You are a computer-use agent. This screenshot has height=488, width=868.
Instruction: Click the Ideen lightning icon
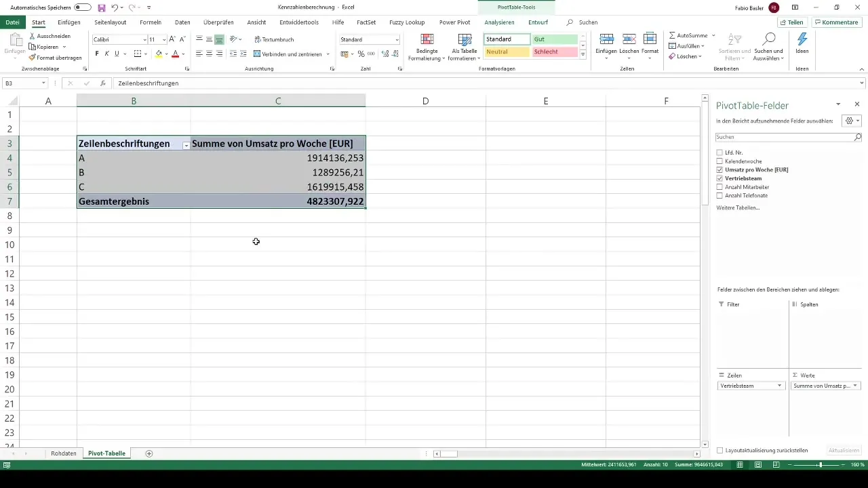[x=802, y=39]
